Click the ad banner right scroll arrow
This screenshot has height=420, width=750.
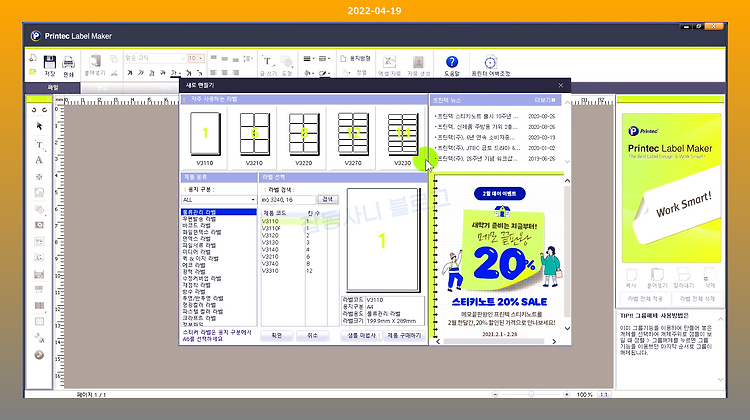554,341
